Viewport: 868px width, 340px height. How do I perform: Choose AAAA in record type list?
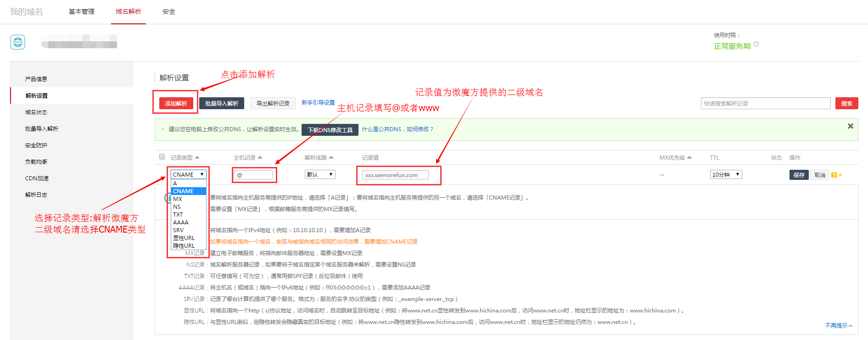click(x=189, y=222)
